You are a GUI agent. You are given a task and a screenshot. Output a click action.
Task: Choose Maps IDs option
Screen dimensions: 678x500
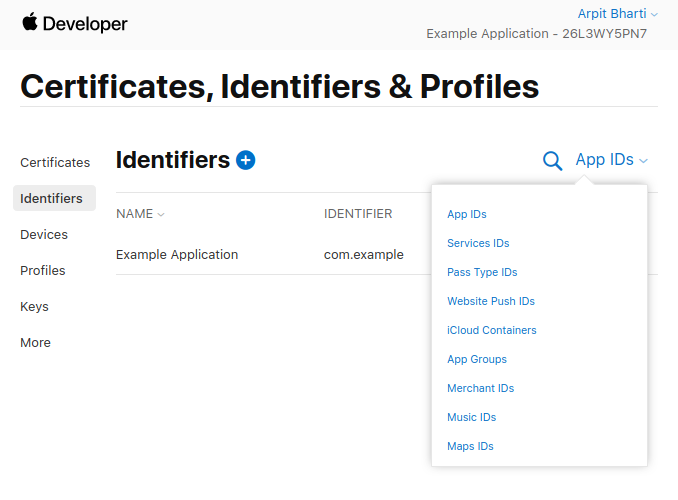470,446
